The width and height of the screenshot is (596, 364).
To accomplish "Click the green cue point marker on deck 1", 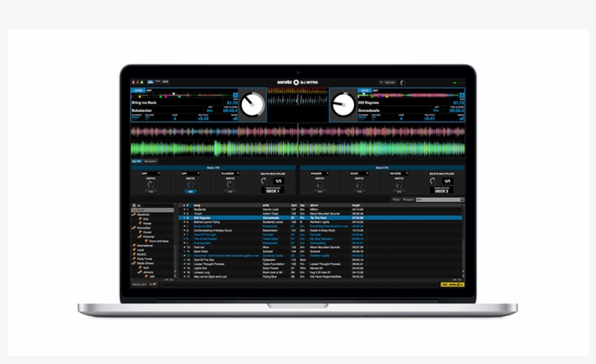I will pos(161,97).
